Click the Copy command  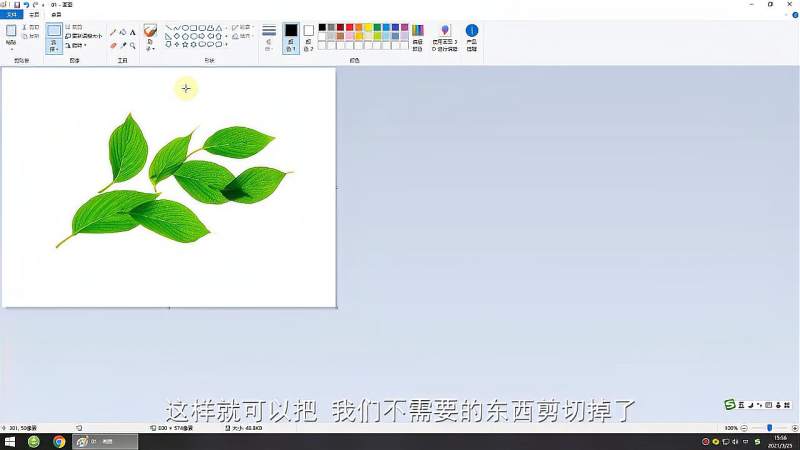(31, 36)
